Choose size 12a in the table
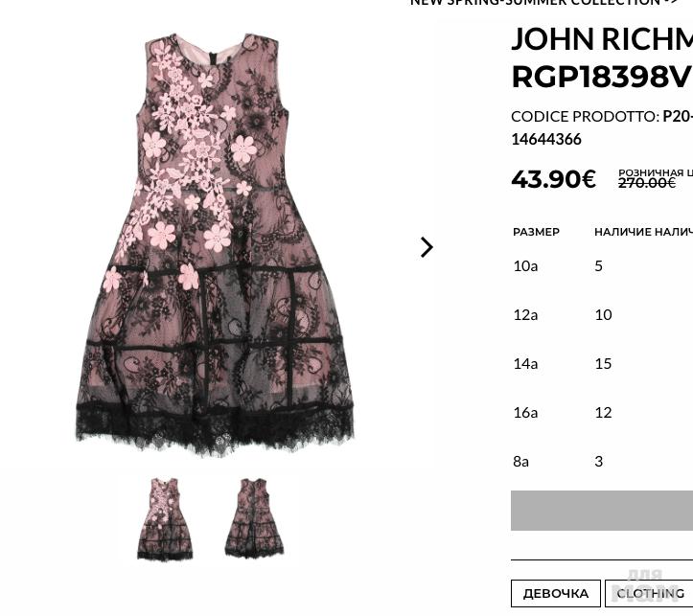693x616 pixels. [x=602, y=315]
